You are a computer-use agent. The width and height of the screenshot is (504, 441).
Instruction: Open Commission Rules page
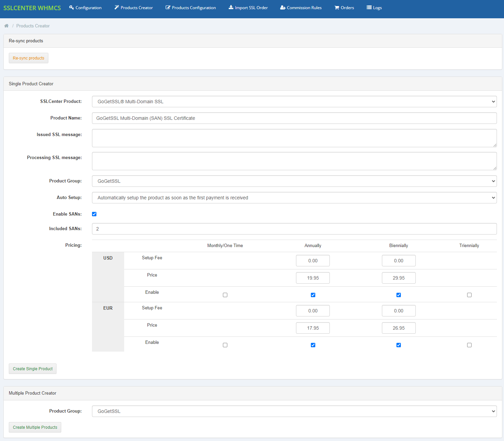301,7
